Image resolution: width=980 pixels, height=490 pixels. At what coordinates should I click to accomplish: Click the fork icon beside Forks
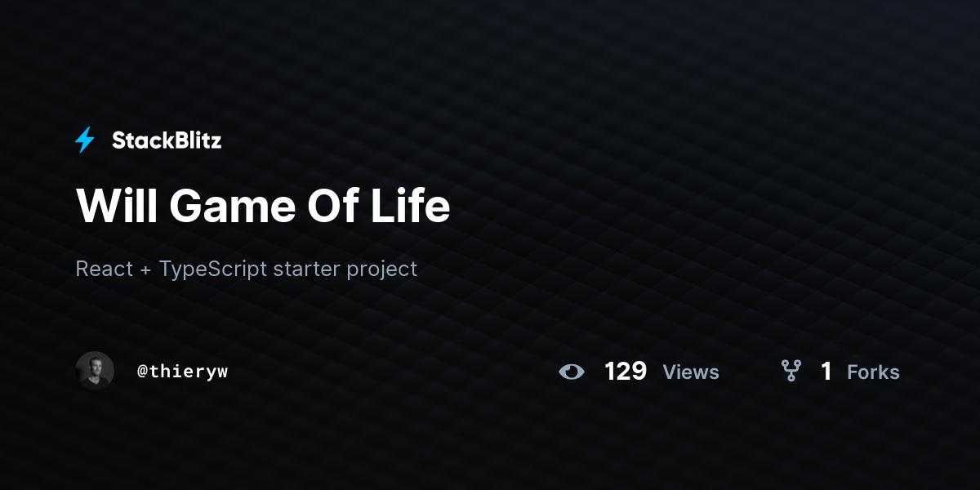click(x=791, y=372)
